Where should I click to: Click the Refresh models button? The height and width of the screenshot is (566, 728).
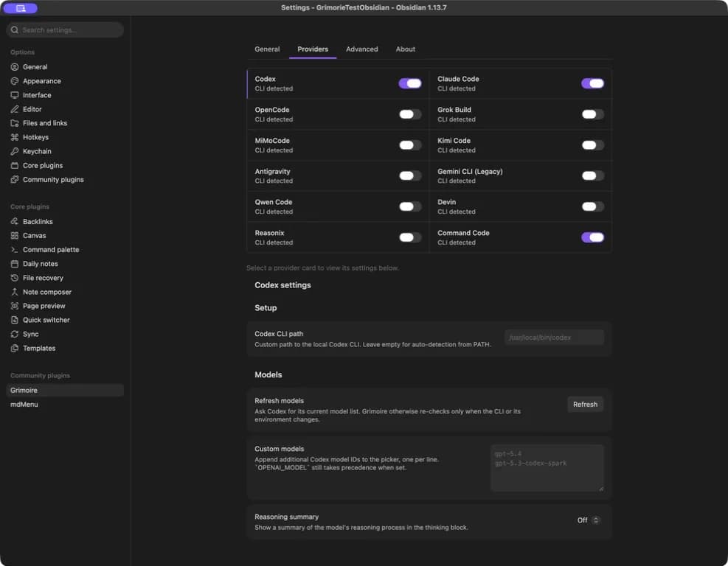[x=585, y=405]
